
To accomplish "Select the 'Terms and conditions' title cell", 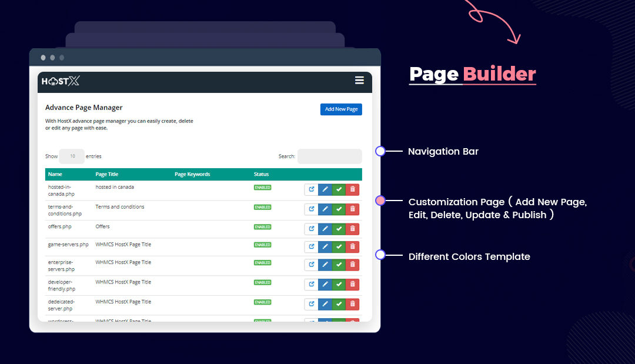I will point(120,207).
